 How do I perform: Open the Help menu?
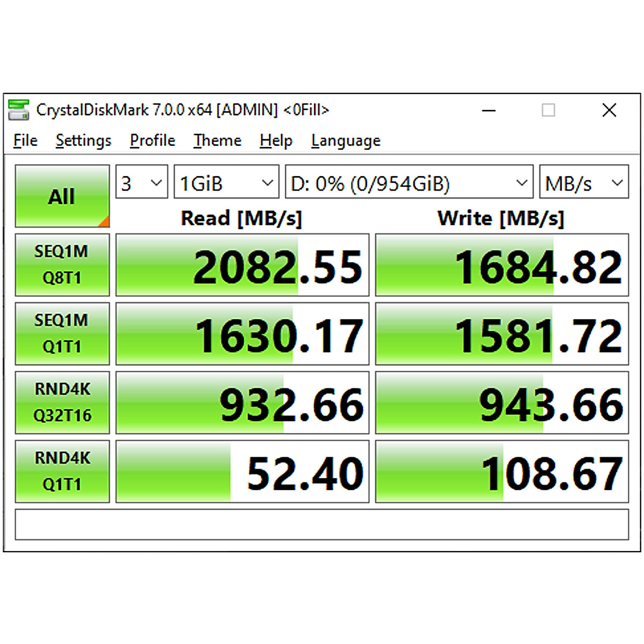click(x=276, y=141)
